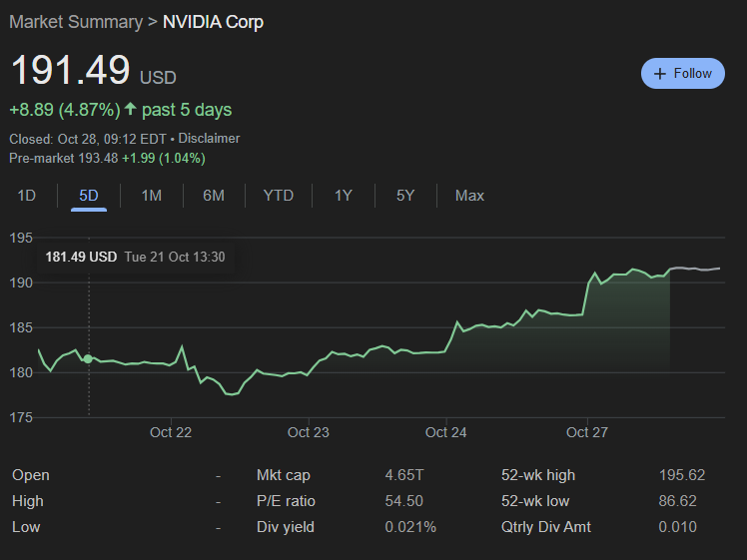
Task: Select the 1D time range tab
Action: [27, 196]
